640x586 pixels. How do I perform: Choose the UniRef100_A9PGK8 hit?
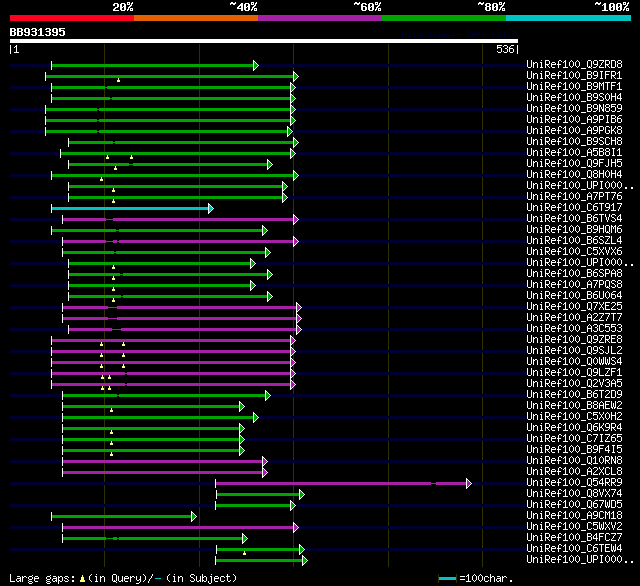tap(574, 131)
